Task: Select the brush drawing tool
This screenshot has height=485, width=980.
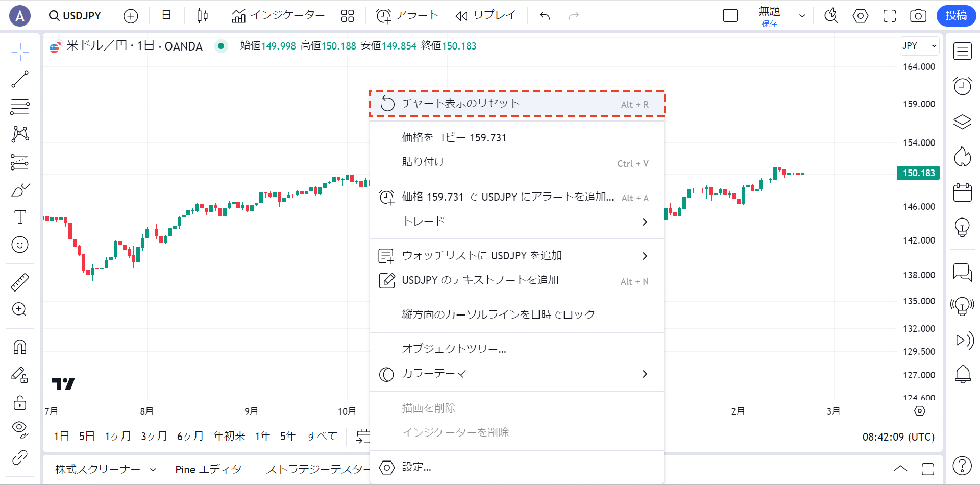Action: [20, 190]
